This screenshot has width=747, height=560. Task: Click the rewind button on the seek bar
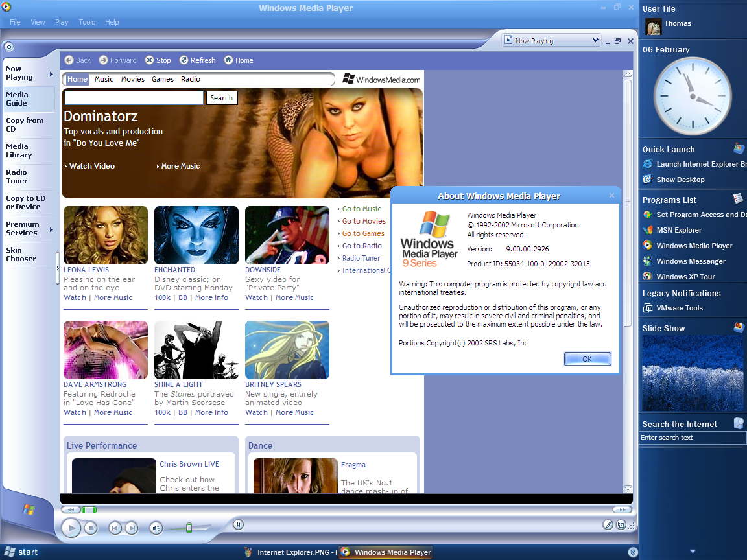tap(71, 509)
